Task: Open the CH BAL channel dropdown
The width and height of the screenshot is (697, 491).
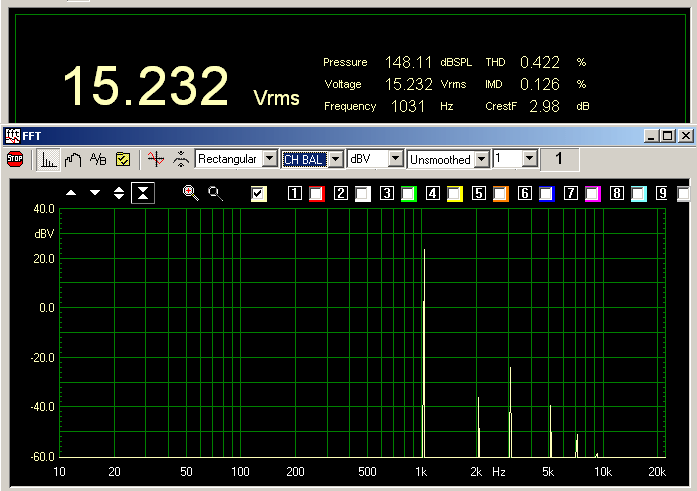Action: 336,158
